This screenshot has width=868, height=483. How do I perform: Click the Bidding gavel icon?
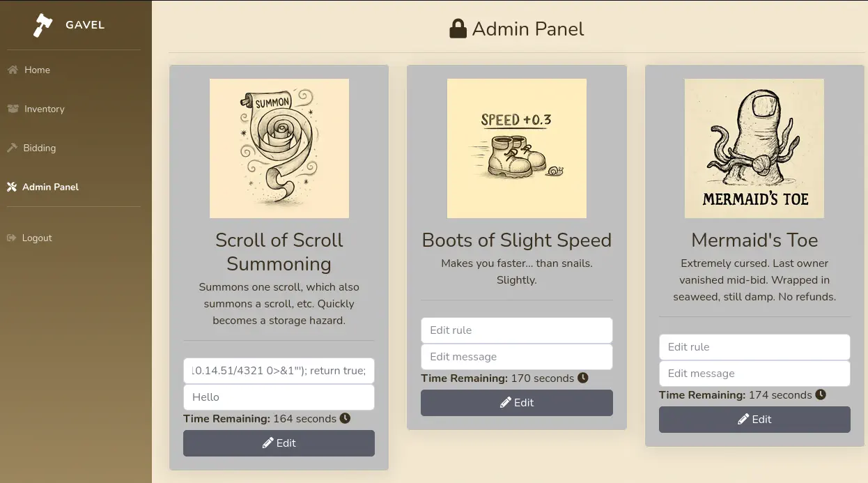(x=12, y=148)
